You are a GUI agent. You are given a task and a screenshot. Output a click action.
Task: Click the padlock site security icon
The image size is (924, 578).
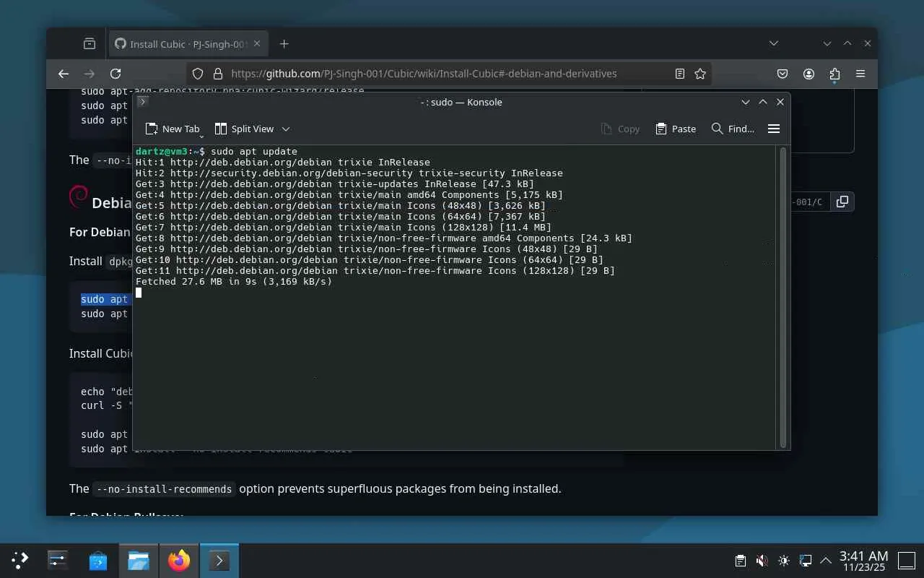217,74
